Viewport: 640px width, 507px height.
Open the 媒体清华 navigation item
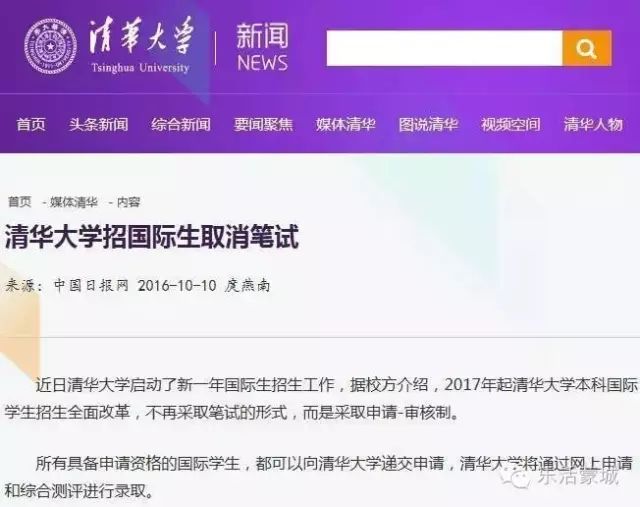(346, 125)
